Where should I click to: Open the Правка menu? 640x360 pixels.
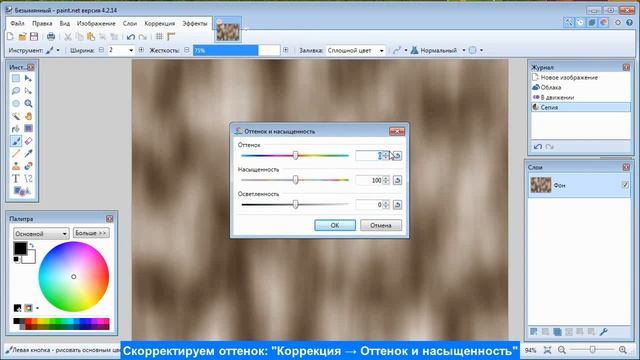point(42,24)
